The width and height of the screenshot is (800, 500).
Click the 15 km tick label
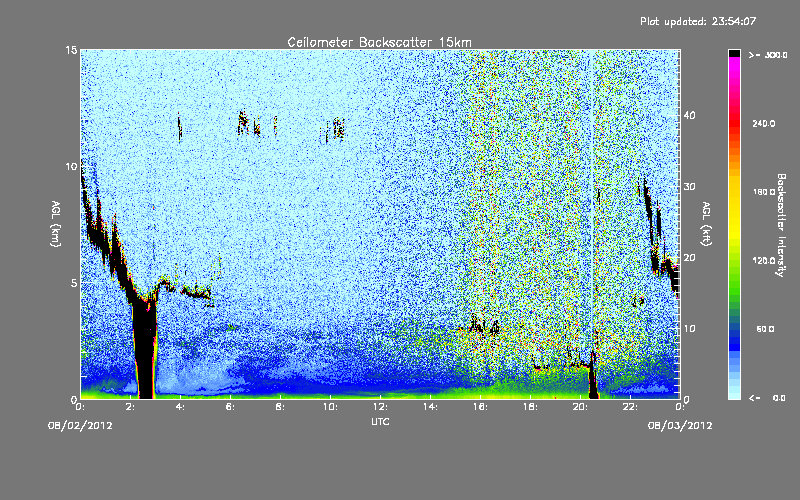(x=71, y=50)
